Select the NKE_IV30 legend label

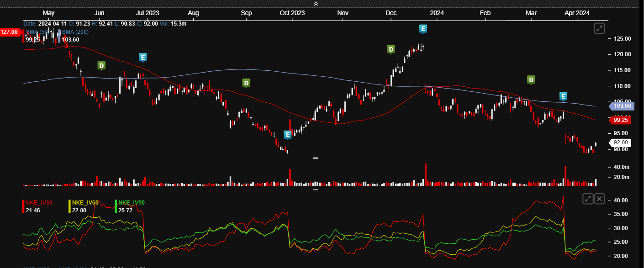38,202
